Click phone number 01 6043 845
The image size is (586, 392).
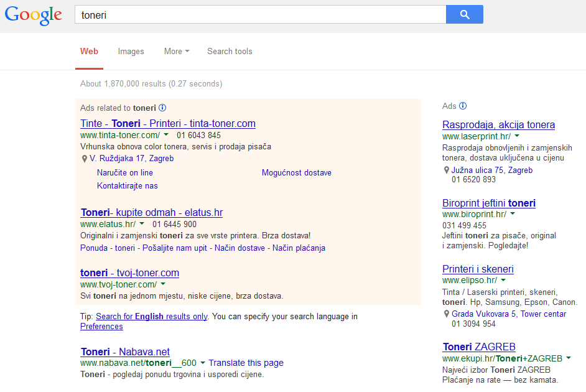point(198,135)
